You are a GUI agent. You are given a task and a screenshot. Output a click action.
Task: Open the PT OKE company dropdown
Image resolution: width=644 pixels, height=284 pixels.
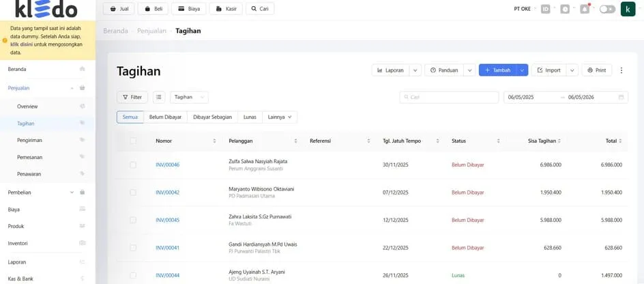click(525, 9)
